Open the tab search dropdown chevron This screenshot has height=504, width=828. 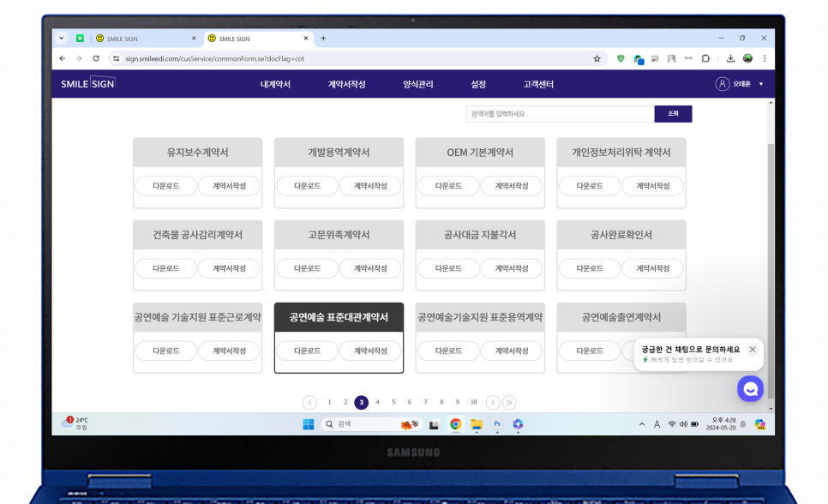pos(61,38)
